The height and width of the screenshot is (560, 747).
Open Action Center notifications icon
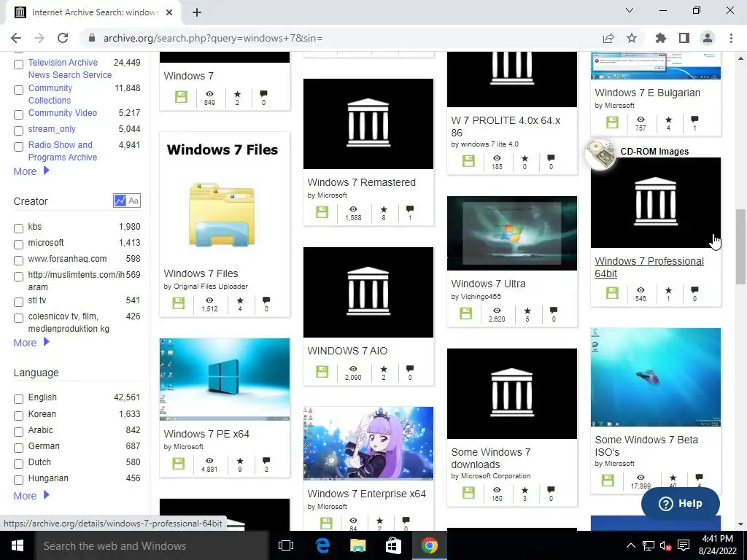[x=684, y=545]
